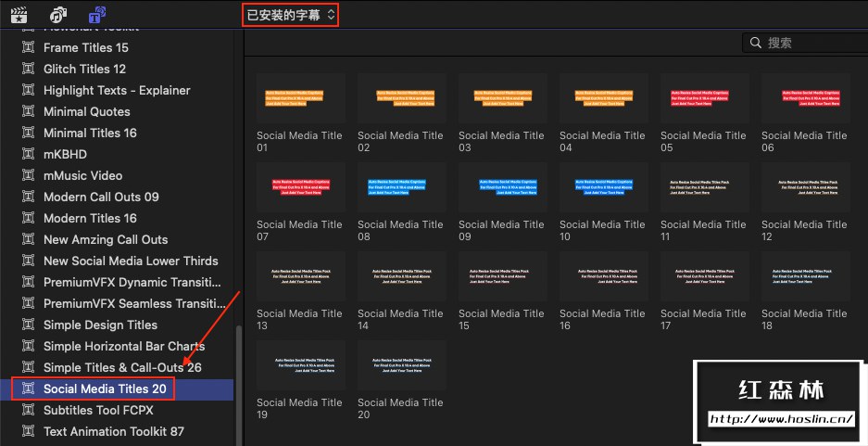Click the magnifier icon in search field

pyautogui.click(x=756, y=43)
